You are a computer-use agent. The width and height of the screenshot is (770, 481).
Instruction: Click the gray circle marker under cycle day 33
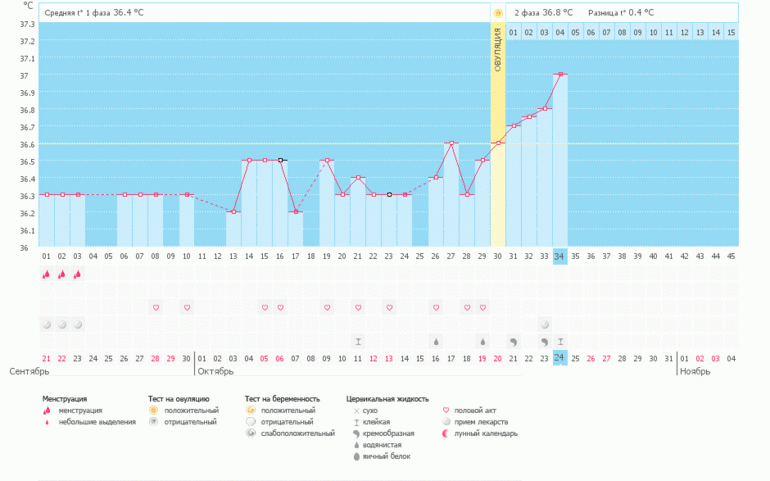point(545,324)
